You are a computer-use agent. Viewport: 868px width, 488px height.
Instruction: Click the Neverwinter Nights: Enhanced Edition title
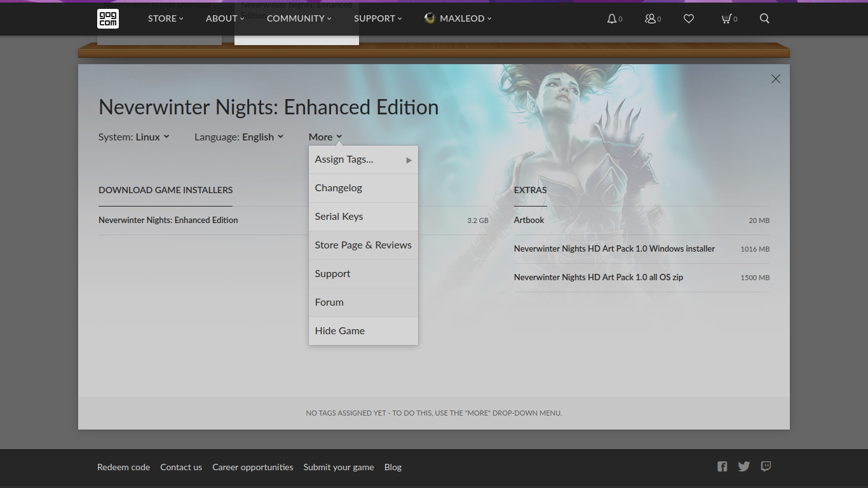click(269, 107)
